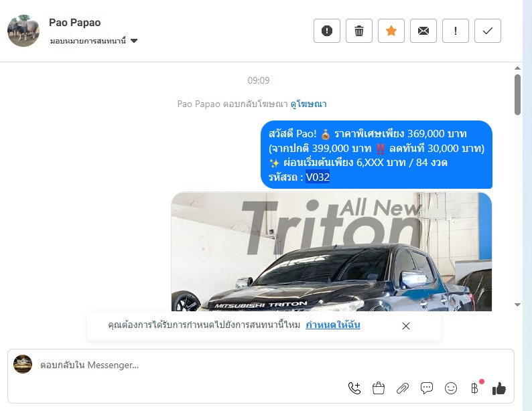
Task: Delete conversation with trash icon
Action: point(359,31)
